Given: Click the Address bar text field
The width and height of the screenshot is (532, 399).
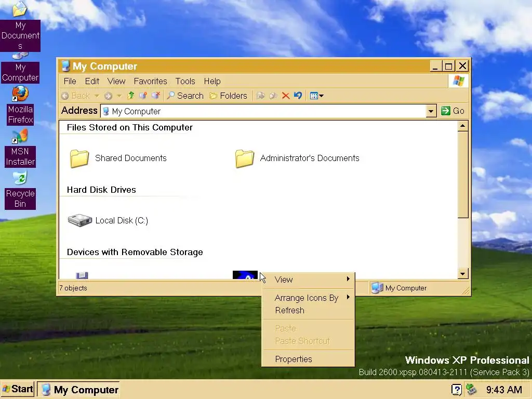Looking at the screenshot, I should point(263,111).
